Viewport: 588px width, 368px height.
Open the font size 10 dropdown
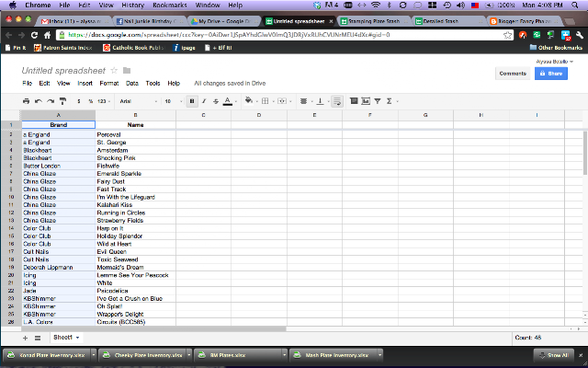point(173,101)
